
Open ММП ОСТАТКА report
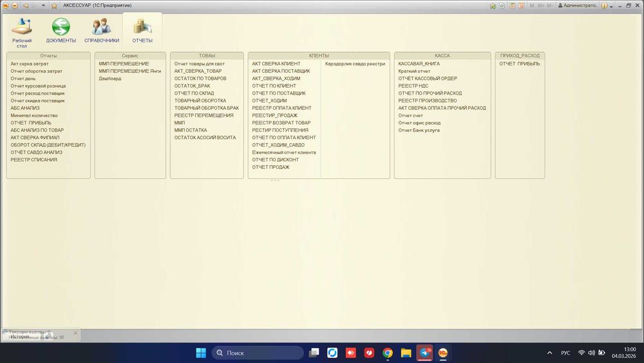(190, 130)
